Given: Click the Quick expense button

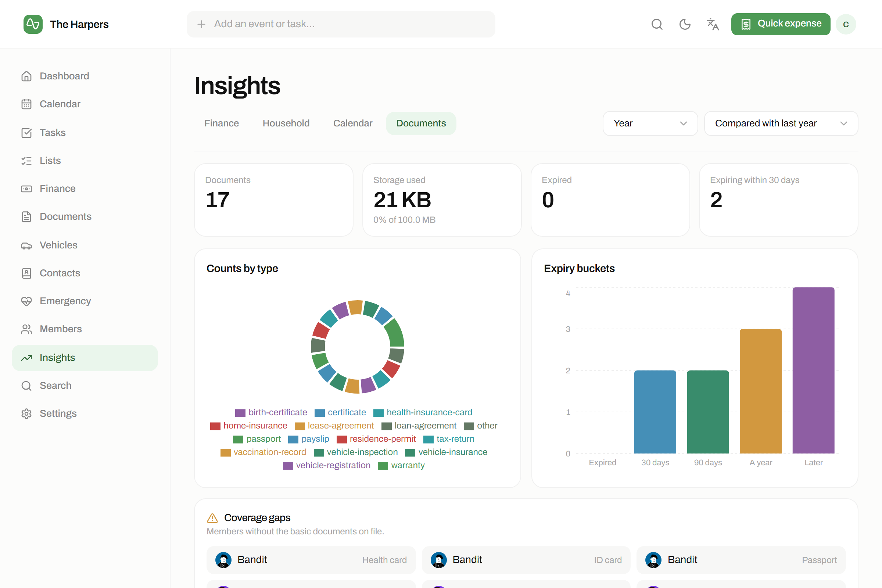Looking at the screenshot, I should pos(780,24).
